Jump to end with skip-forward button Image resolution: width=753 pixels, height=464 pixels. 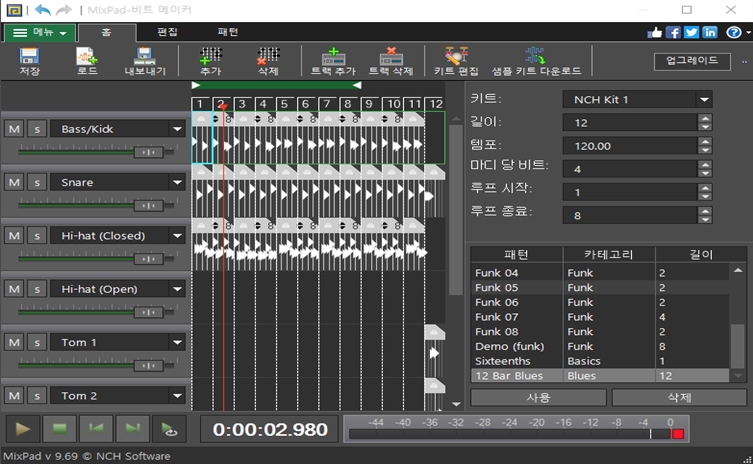133,429
